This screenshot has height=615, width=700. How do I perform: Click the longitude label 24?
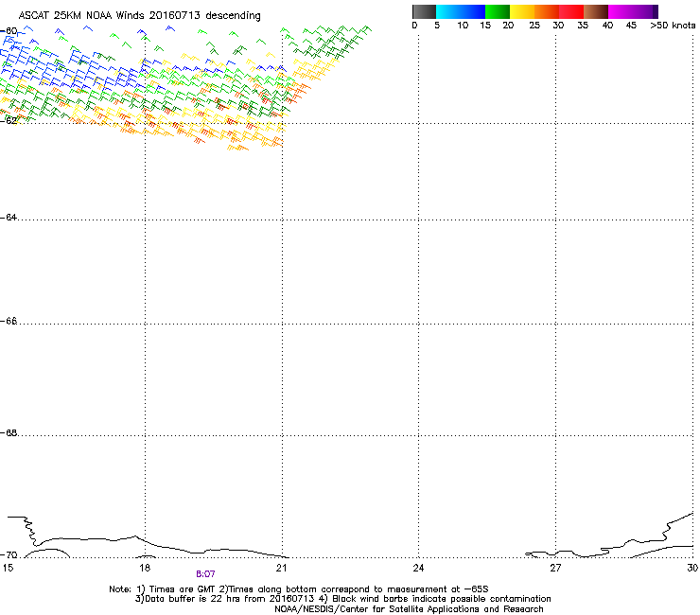point(418,568)
